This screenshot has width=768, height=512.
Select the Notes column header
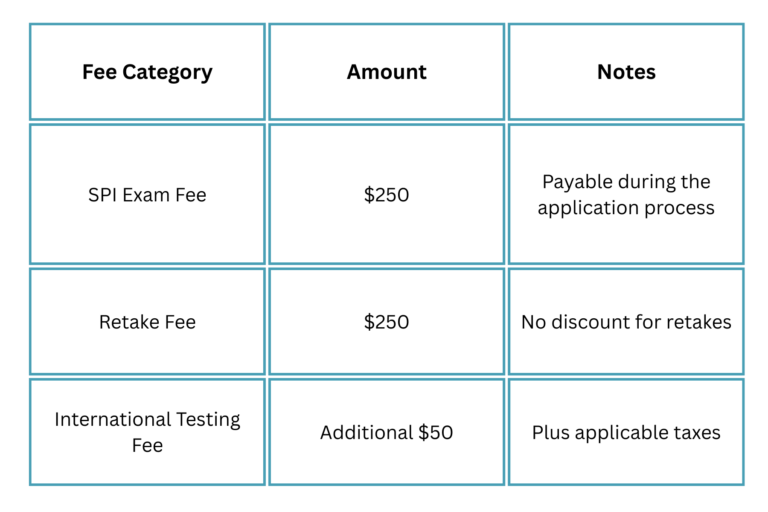626,72
